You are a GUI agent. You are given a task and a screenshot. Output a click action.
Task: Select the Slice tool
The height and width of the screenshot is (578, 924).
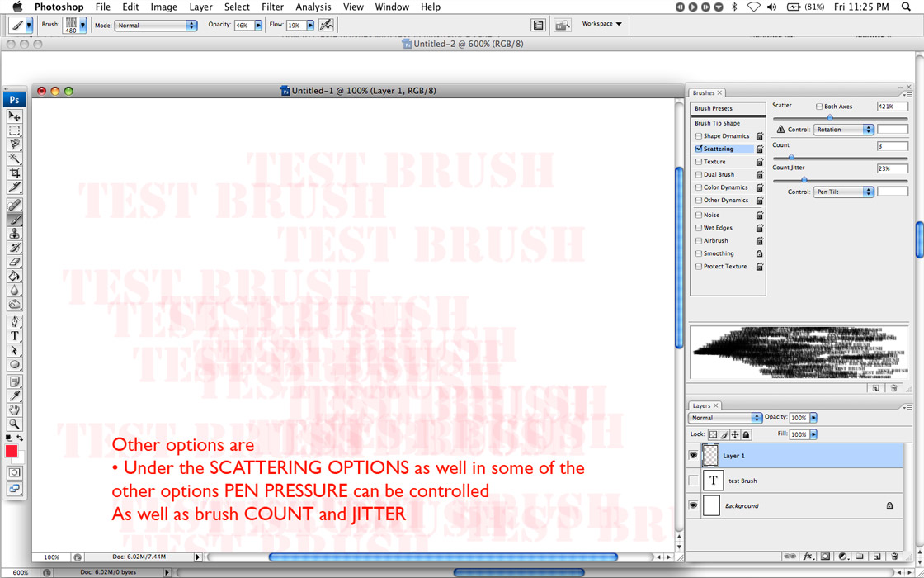pyautogui.click(x=15, y=187)
